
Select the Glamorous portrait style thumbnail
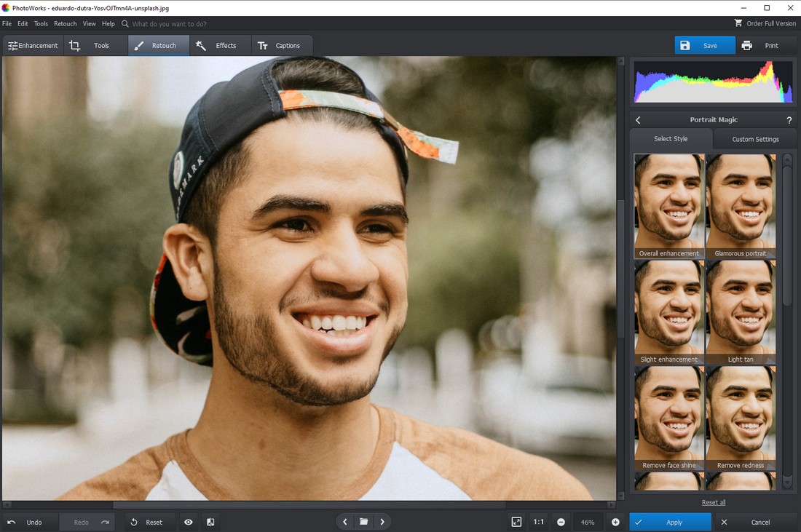pos(741,206)
